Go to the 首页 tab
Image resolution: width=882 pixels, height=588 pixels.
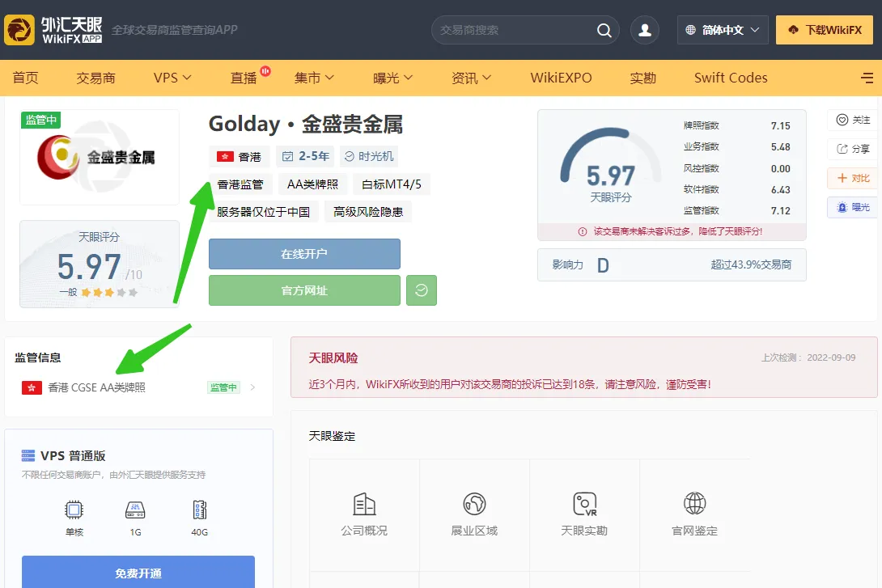25,78
